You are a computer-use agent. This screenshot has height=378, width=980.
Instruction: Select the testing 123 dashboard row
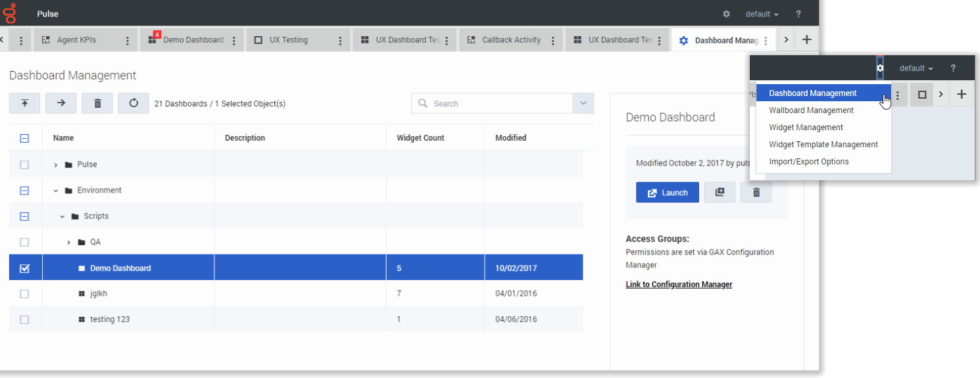[296, 319]
